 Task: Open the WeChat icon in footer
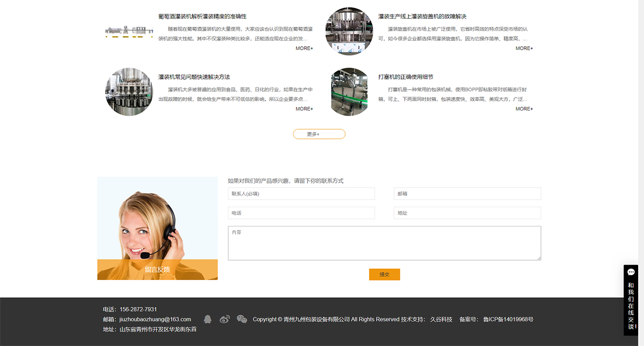click(x=242, y=319)
